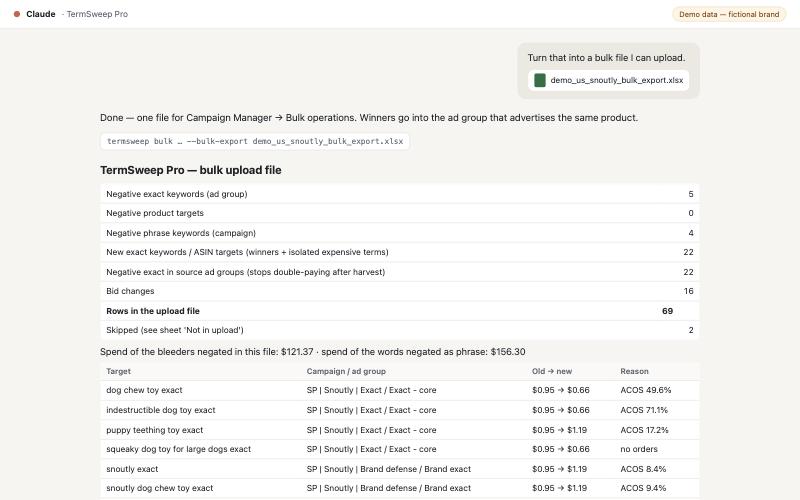Click the Claude logo dot icon

tap(17, 14)
